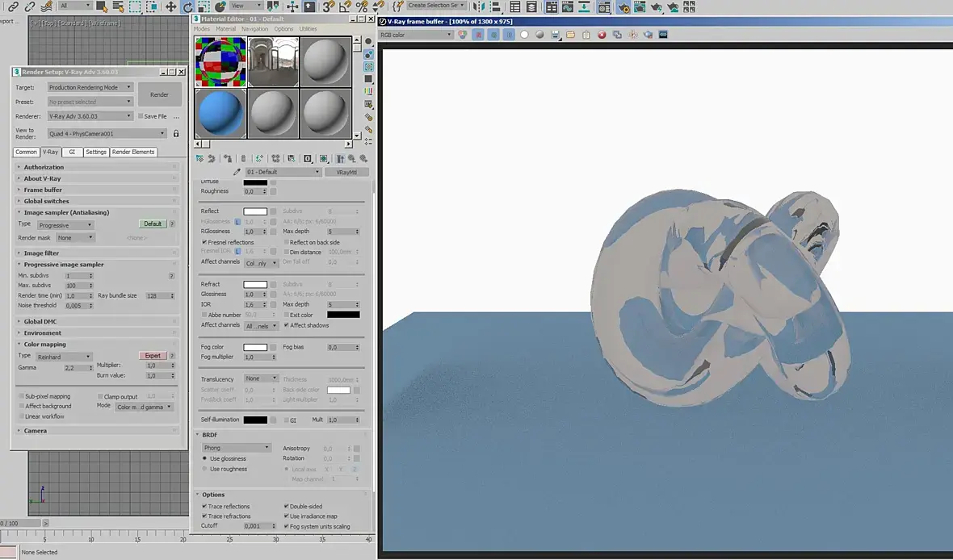Open BRDF Phong dropdown
This screenshot has height=560, width=953.
[237, 448]
